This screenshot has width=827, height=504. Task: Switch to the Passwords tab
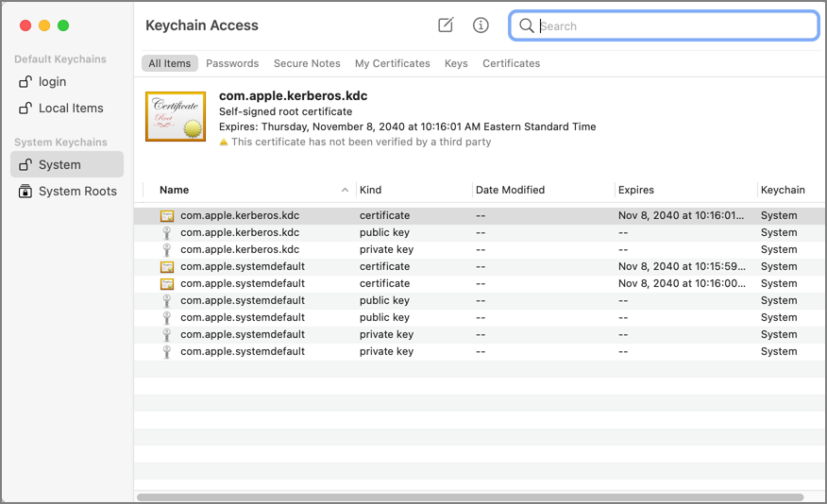coord(232,63)
